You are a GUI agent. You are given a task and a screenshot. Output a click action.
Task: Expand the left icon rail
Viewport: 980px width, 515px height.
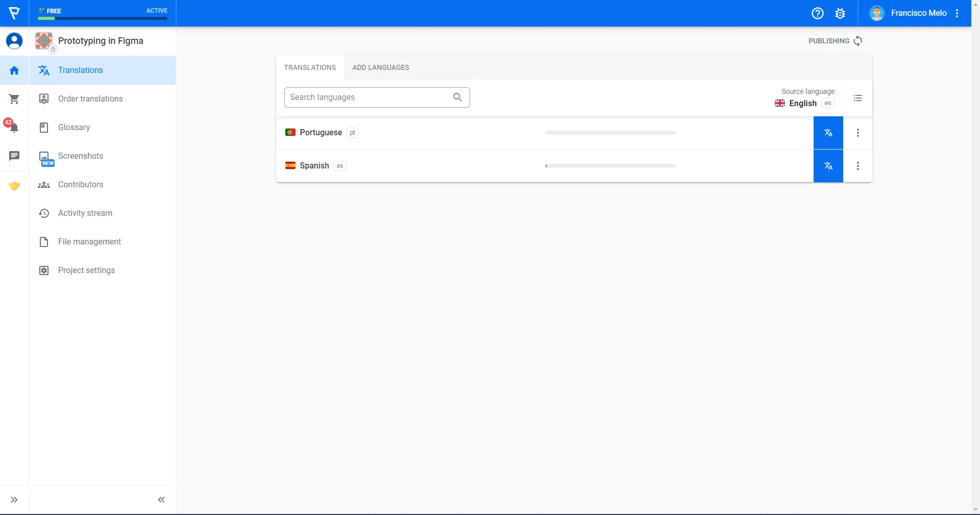(x=14, y=500)
